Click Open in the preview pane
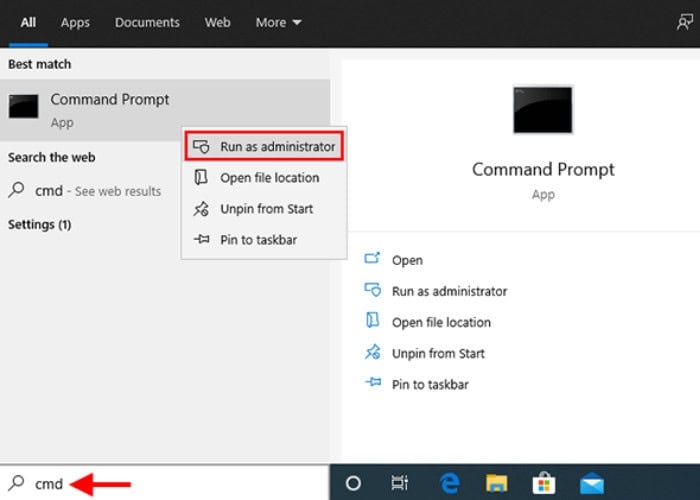 point(407,260)
